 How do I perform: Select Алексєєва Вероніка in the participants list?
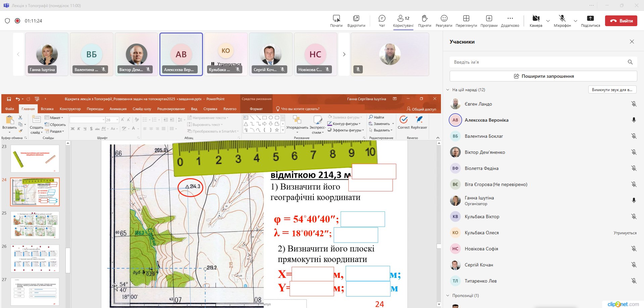(x=486, y=120)
